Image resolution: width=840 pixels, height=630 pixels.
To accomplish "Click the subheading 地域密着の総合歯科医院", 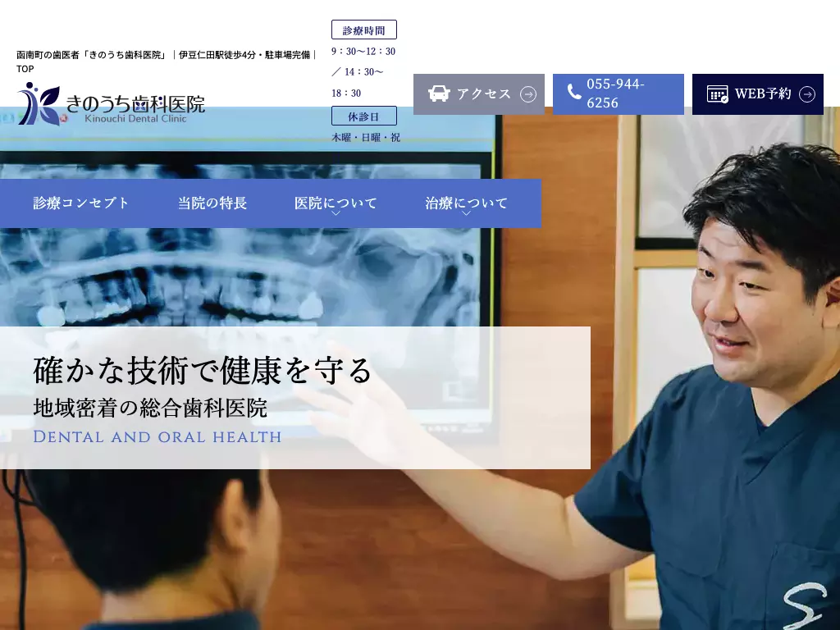I will 150,409.
